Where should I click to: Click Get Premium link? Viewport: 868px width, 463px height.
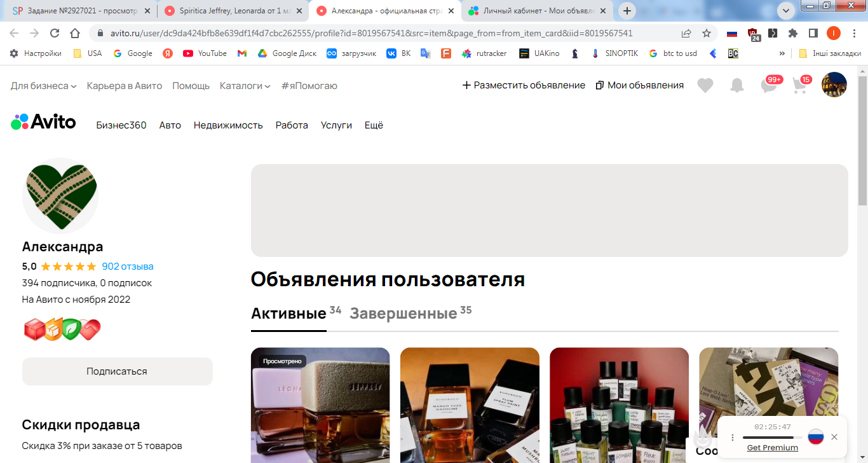point(772,448)
